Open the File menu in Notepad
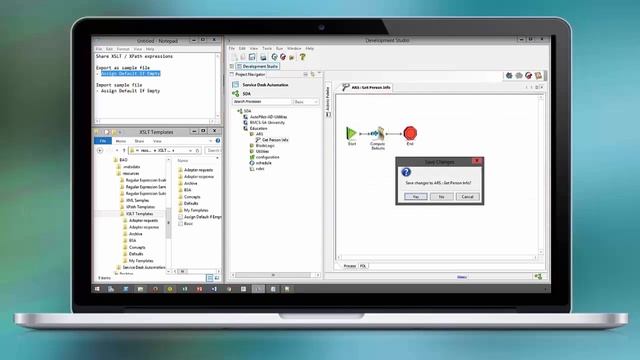The image size is (640, 360). point(99,49)
